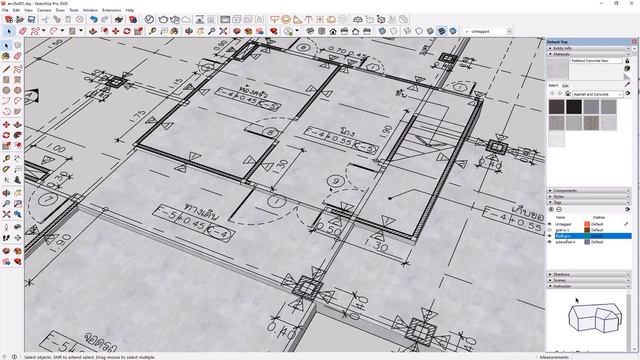Image resolution: width=640 pixels, height=360 pixels.
Task: Toggle visibility eye of the highlighted tag
Action: [550, 236]
